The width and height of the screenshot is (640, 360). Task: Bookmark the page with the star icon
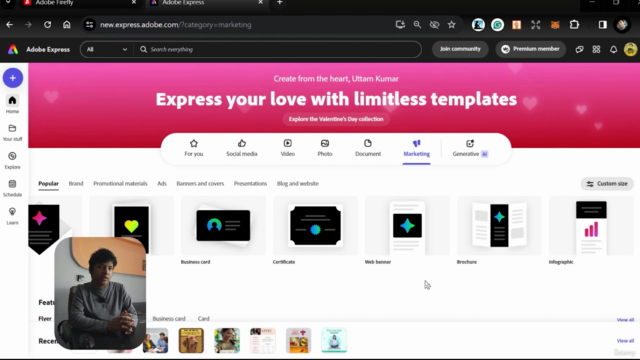click(x=451, y=25)
